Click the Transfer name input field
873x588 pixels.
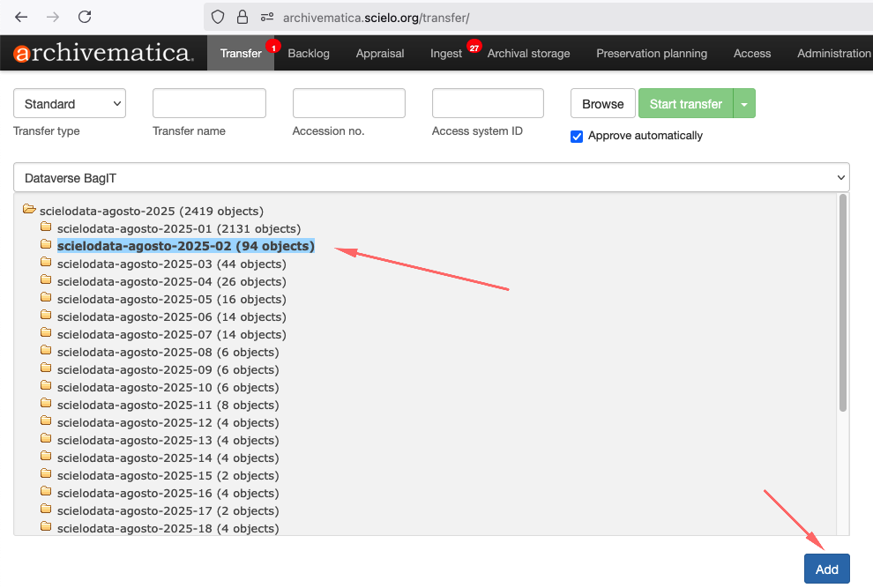click(209, 104)
